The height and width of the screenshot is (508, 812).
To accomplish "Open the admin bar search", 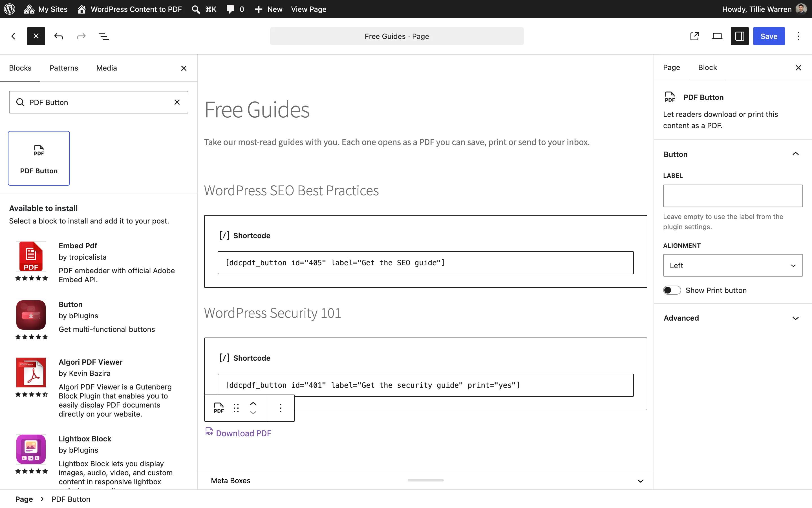I will (x=204, y=9).
